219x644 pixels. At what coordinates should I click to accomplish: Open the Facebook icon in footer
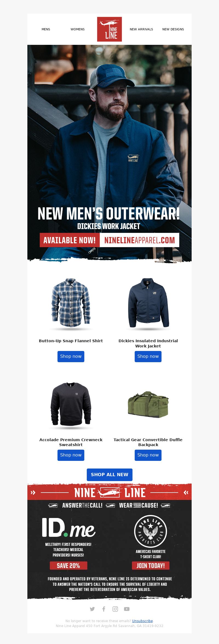(104, 609)
